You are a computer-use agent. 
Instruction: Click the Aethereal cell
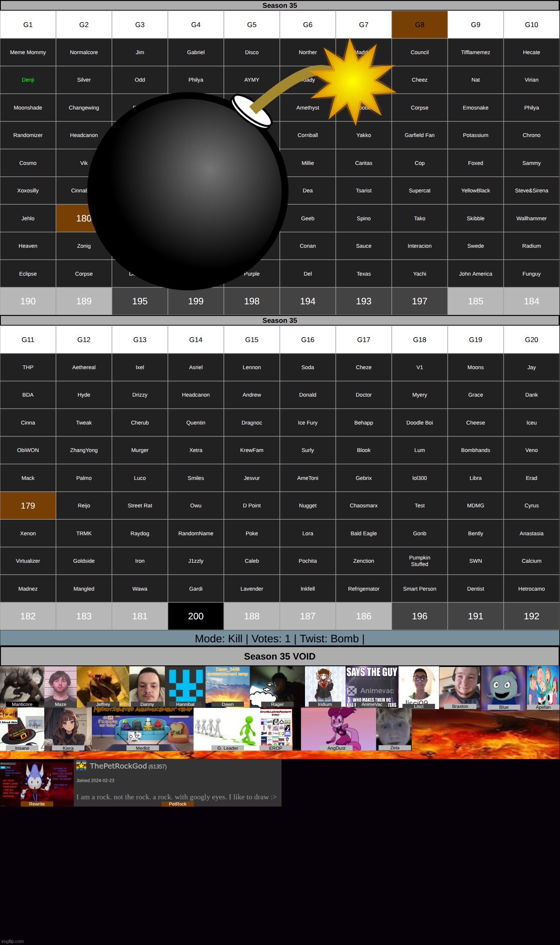84,367
